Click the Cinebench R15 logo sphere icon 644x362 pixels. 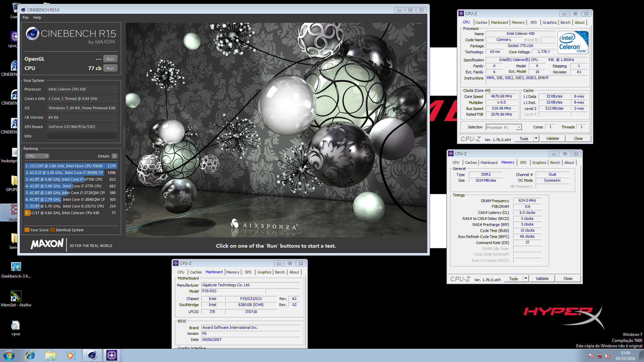coord(33,34)
